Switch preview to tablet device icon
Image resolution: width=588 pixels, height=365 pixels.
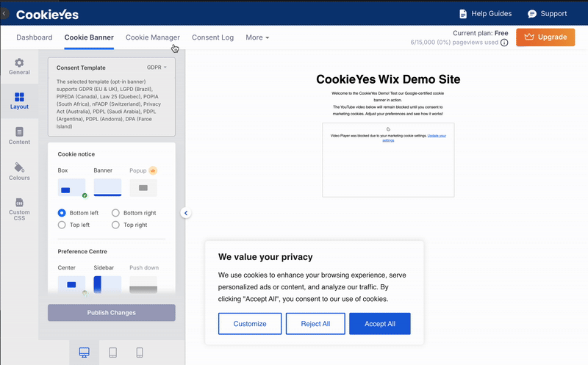click(x=113, y=353)
